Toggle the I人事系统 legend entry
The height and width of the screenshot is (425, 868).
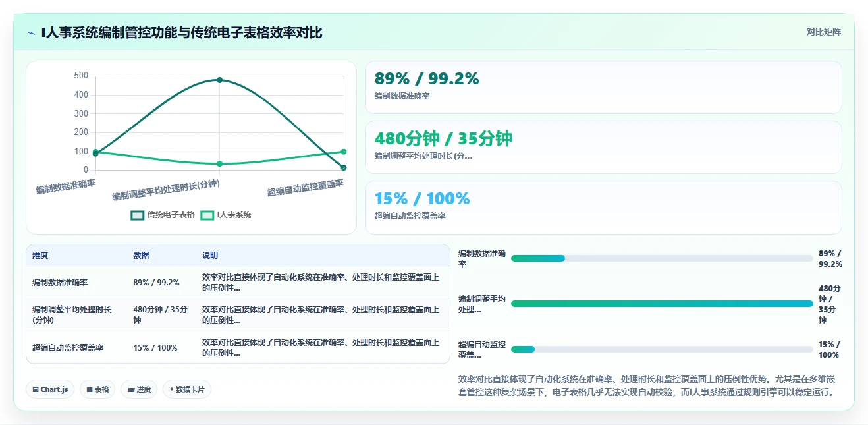tap(226, 215)
